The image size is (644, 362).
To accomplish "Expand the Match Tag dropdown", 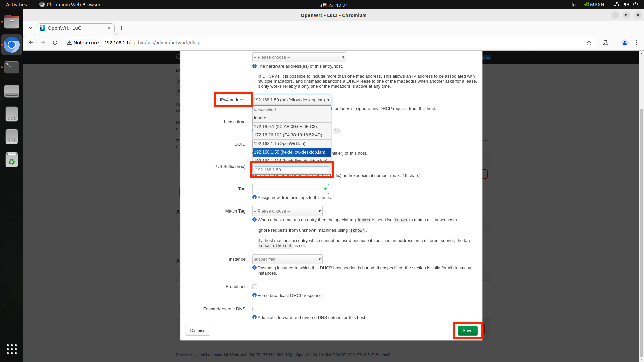I will [x=287, y=211].
